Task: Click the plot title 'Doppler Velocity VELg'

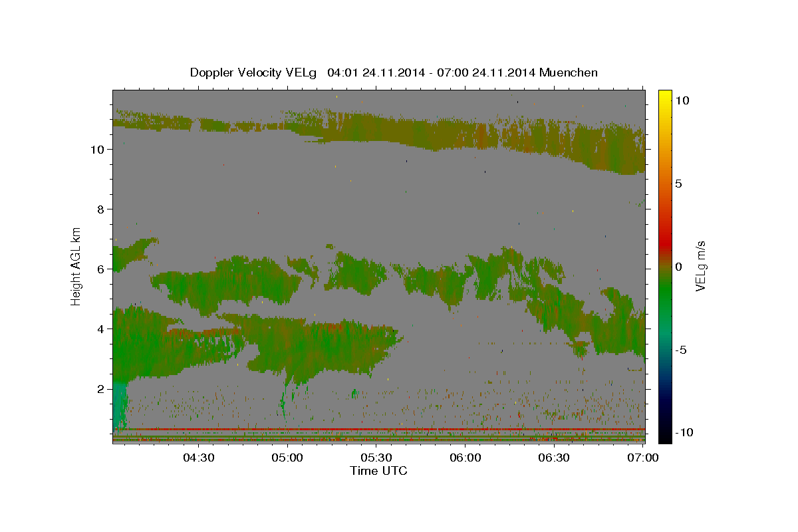Action: pos(254,72)
